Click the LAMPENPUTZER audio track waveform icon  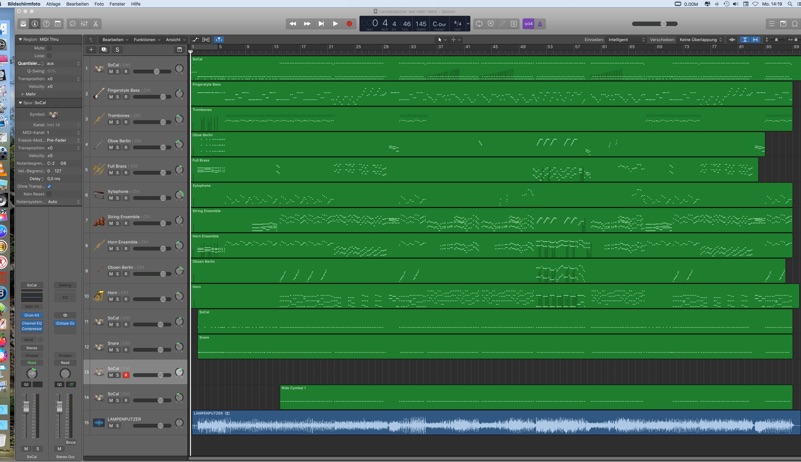coord(99,423)
